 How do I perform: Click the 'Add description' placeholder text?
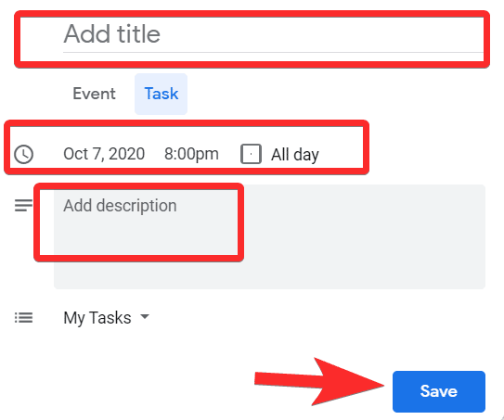click(x=120, y=206)
